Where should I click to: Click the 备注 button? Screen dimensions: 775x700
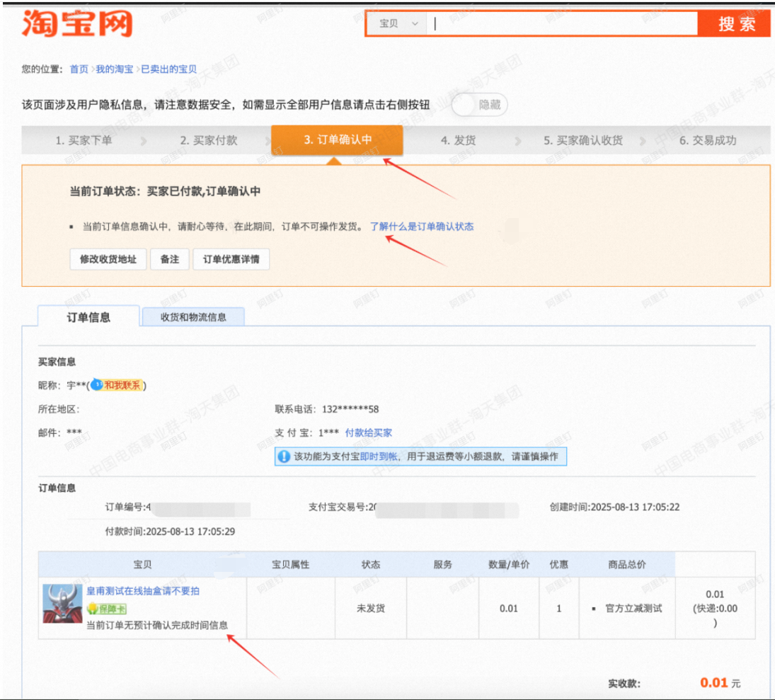pyautogui.click(x=170, y=259)
